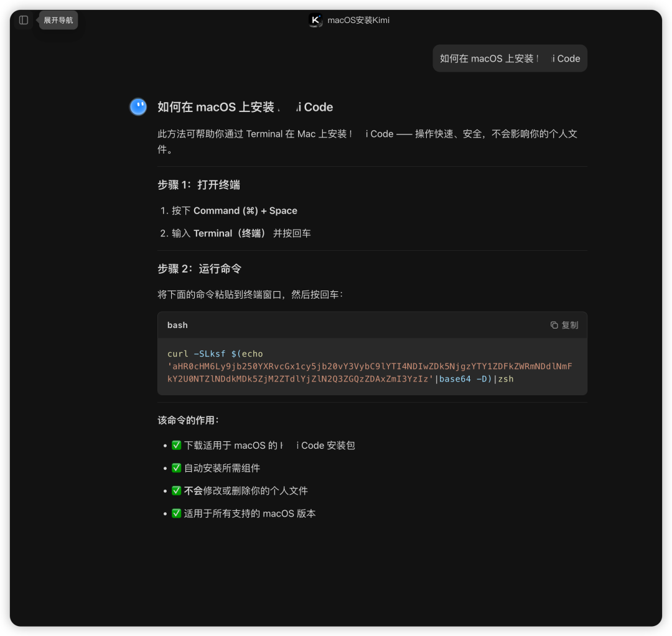Click the 复制 label in bash block

point(570,325)
